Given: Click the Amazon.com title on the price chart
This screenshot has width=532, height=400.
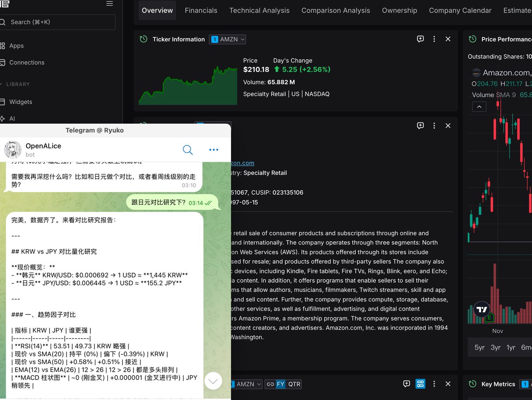Looking at the screenshot, I should point(506,73).
